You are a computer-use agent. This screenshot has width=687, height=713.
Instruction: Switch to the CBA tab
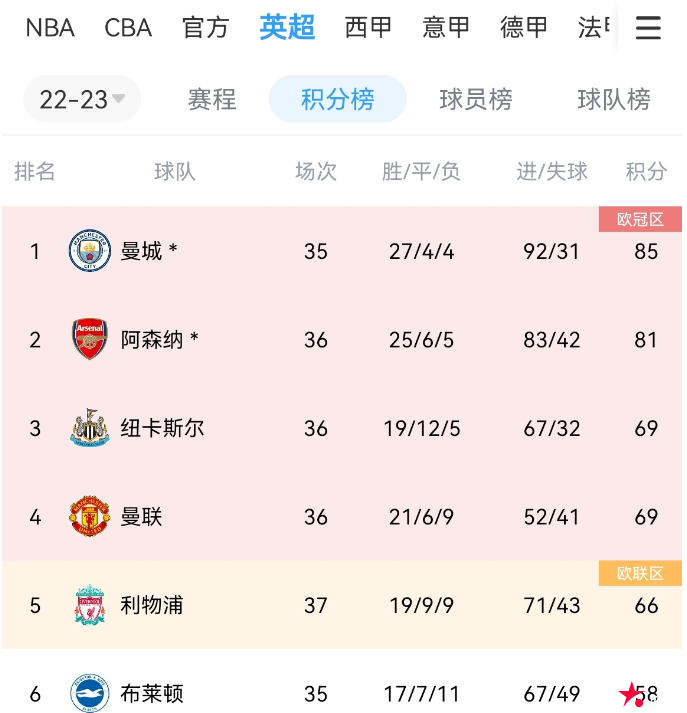(x=128, y=28)
